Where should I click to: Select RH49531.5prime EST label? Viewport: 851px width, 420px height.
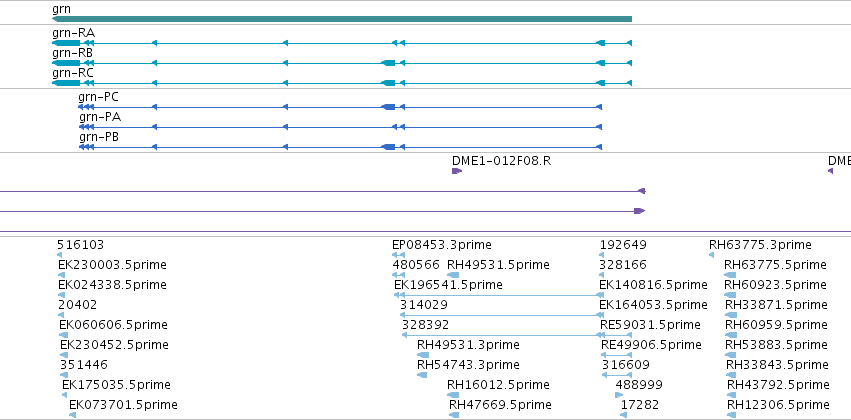(498, 265)
